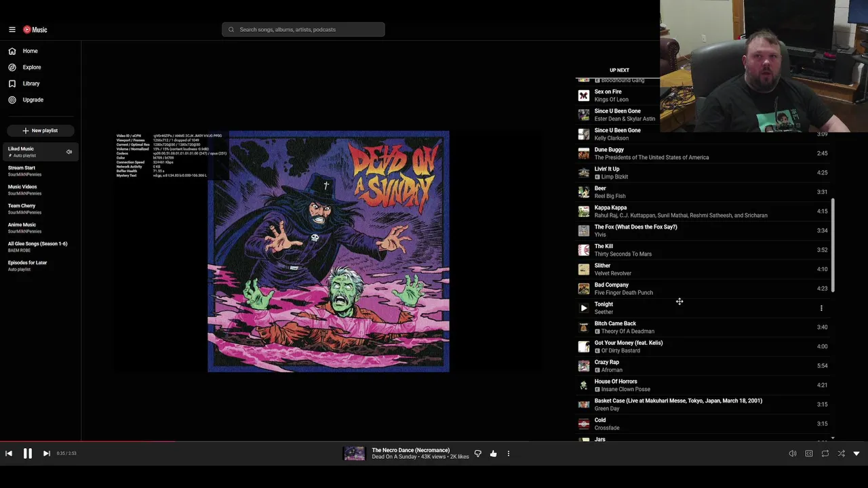The image size is (868, 488).
Task: Pause the current song
Action: [x=28, y=453]
